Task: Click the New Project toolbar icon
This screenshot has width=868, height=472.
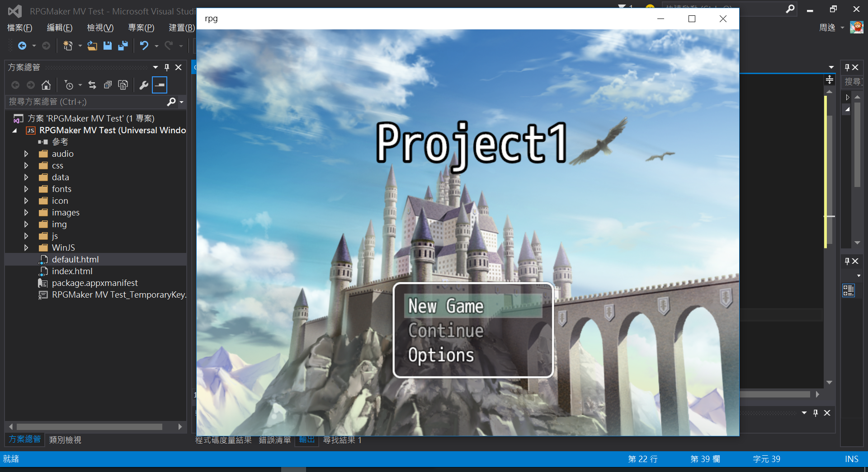Action: click(x=68, y=46)
